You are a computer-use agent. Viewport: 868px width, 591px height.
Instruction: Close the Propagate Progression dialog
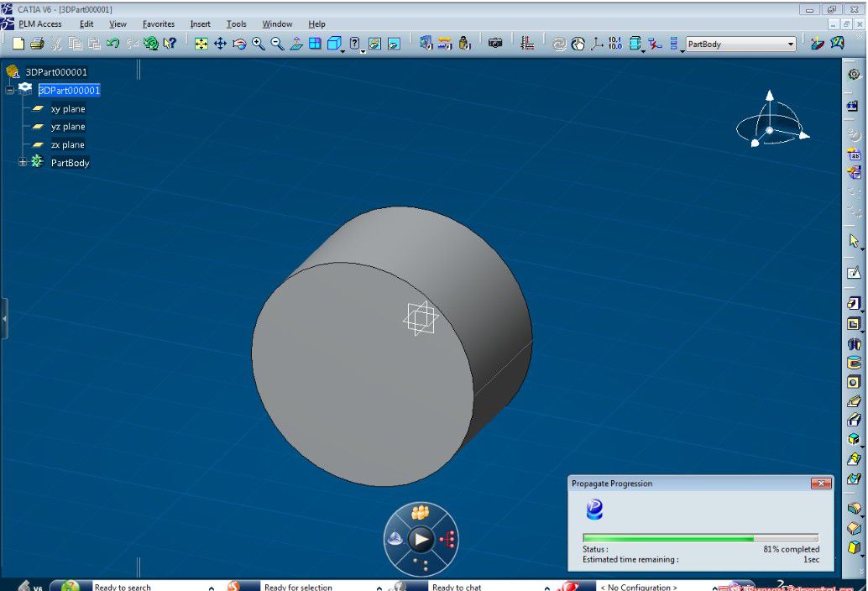[x=821, y=484]
